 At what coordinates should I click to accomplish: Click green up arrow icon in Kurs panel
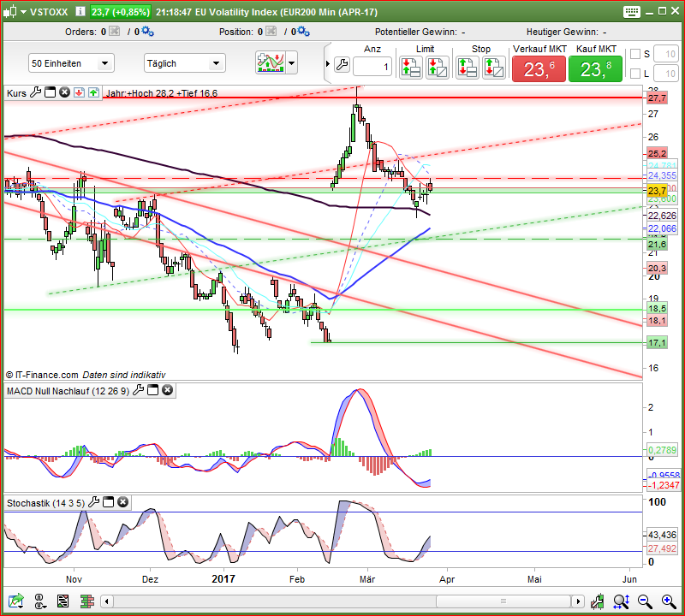pos(93,92)
